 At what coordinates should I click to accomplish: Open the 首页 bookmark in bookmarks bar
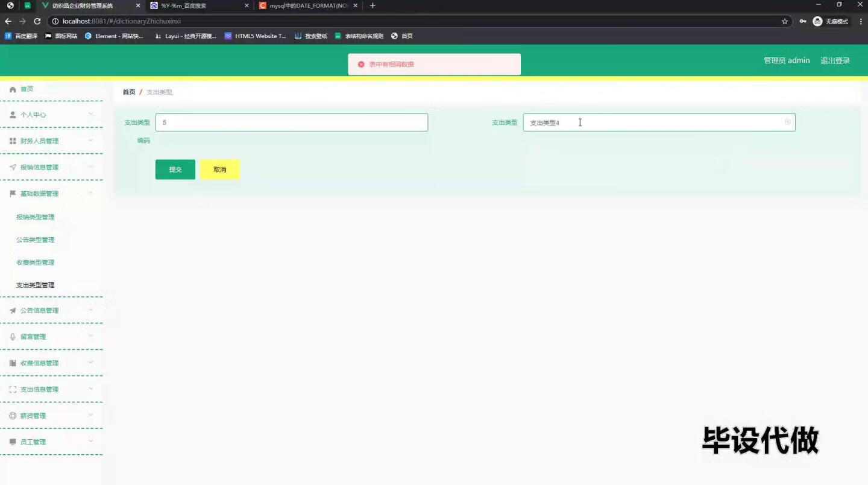click(402, 36)
